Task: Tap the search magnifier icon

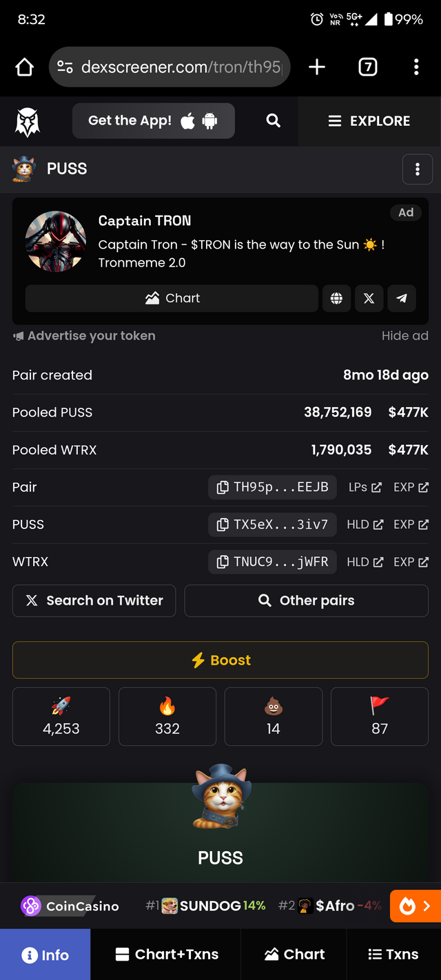Action: pyautogui.click(x=274, y=121)
